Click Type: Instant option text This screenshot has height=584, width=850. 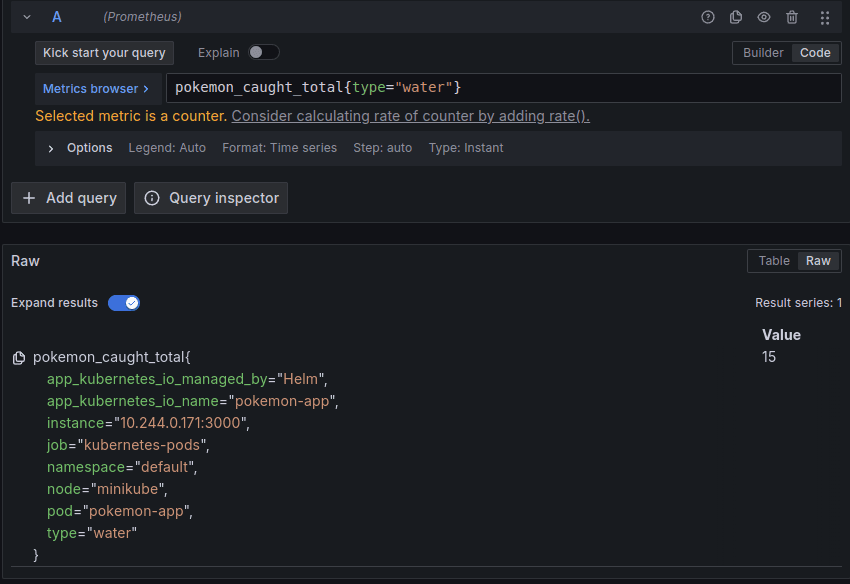click(466, 148)
